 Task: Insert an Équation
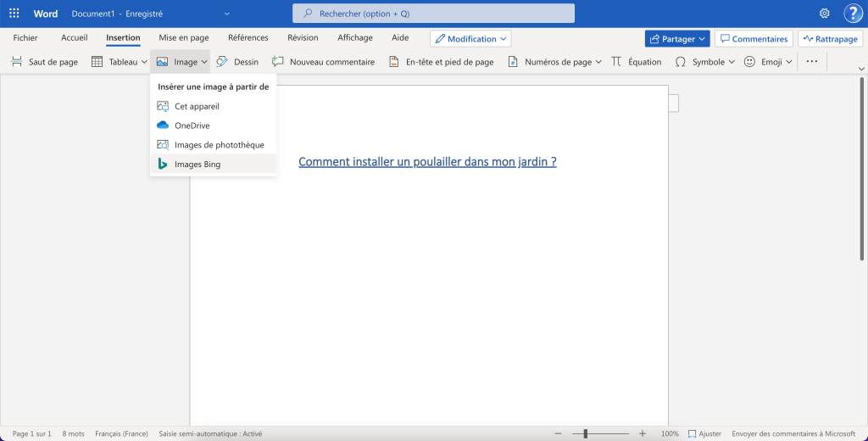pos(637,62)
